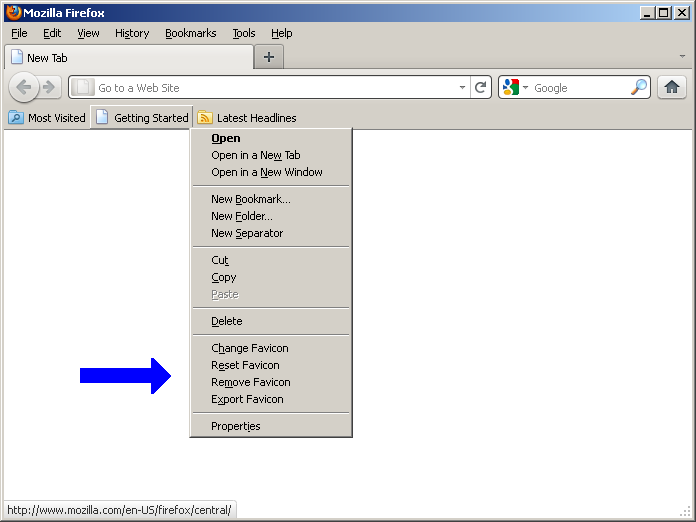
Task: Open the Most Visited bookmarks folder
Action: (x=47, y=118)
